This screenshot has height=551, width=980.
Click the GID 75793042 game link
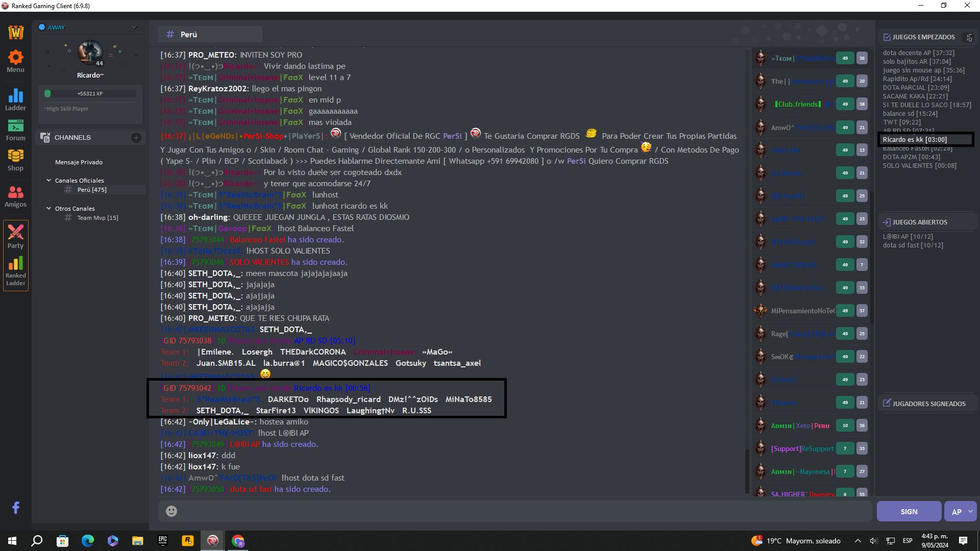tap(187, 388)
